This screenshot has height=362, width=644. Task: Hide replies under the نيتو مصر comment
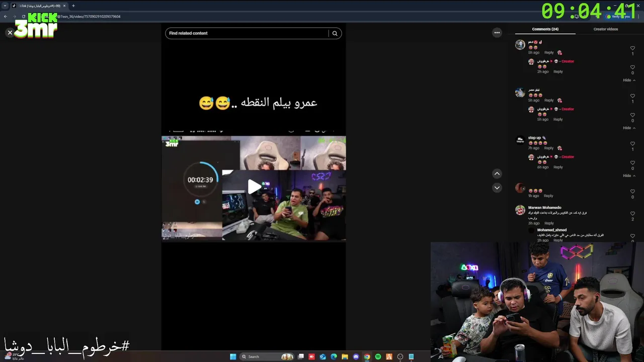click(x=629, y=128)
